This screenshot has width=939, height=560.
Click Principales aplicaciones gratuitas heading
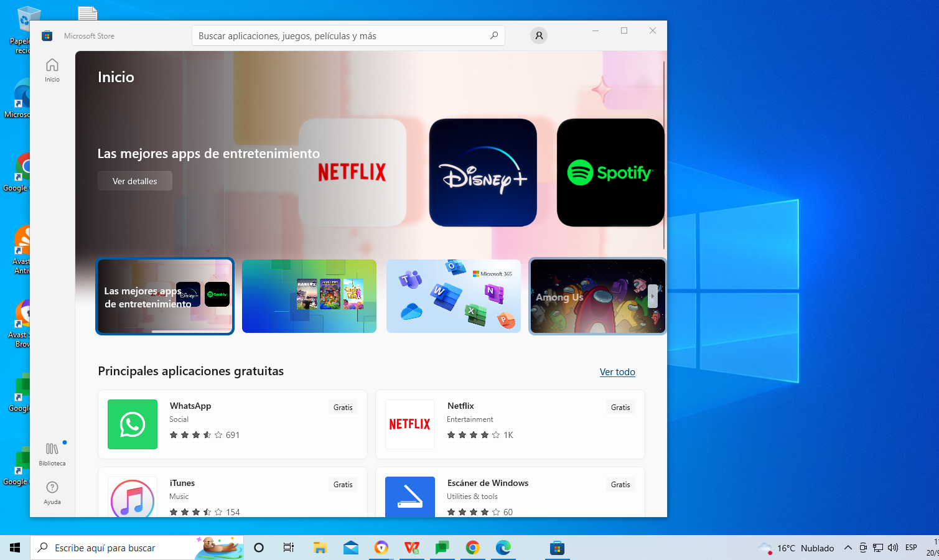tap(190, 371)
